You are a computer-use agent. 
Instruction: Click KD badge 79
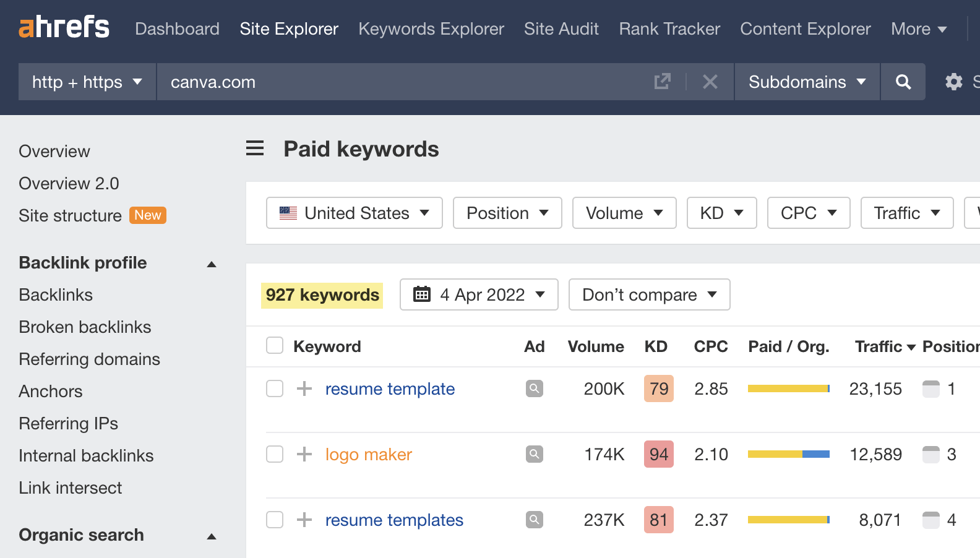pyautogui.click(x=659, y=388)
